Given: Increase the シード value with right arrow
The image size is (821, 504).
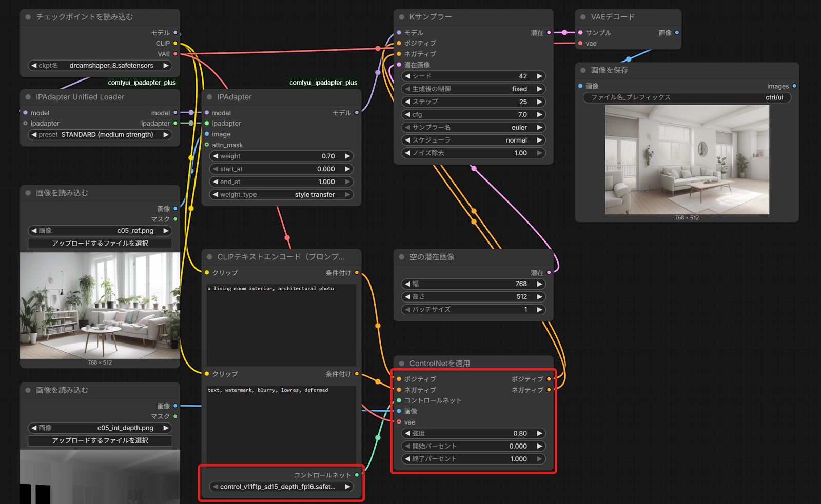Looking at the screenshot, I should [539, 76].
